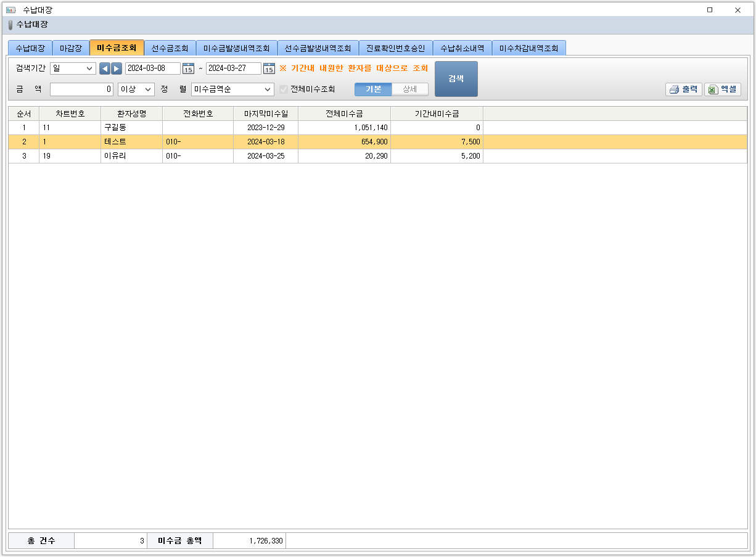Switch to the 선수금조회 tab

pyautogui.click(x=170, y=48)
